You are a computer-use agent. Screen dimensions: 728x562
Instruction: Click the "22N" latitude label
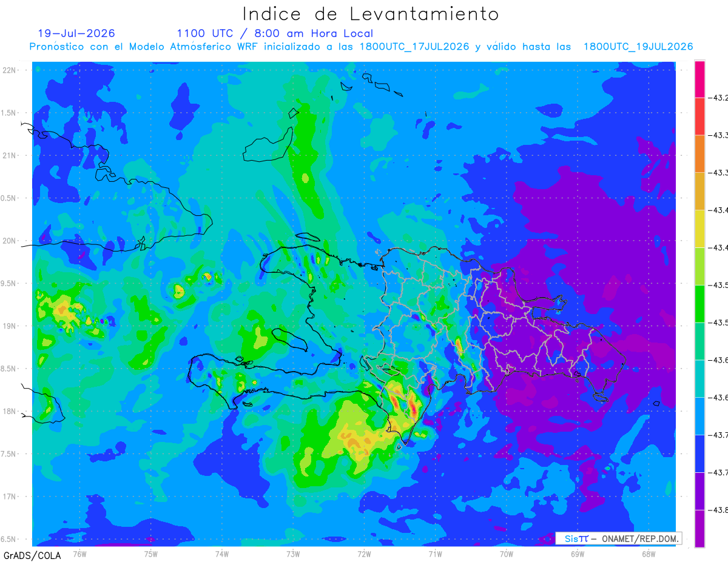(x=10, y=70)
